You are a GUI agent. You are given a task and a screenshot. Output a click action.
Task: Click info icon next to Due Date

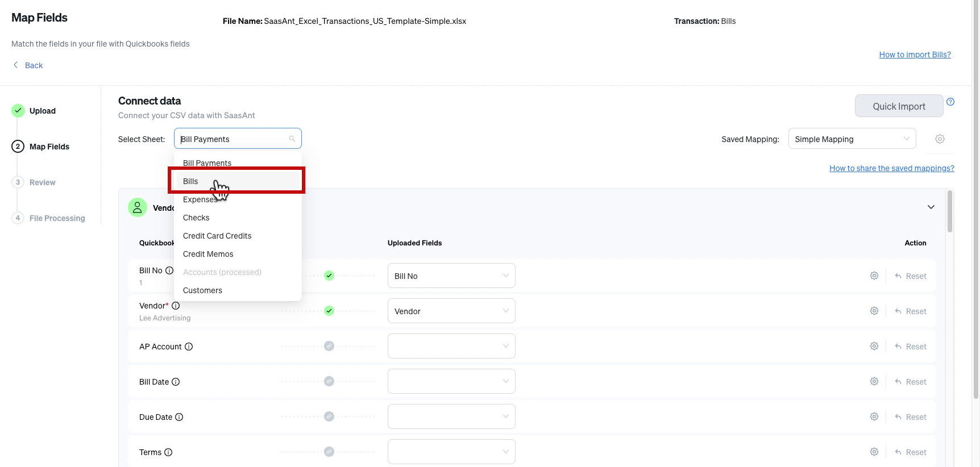tap(179, 417)
